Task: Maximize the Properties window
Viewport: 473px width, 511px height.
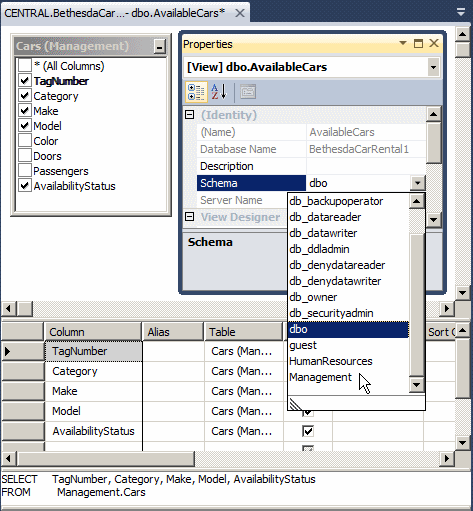Action: [x=418, y=43]
